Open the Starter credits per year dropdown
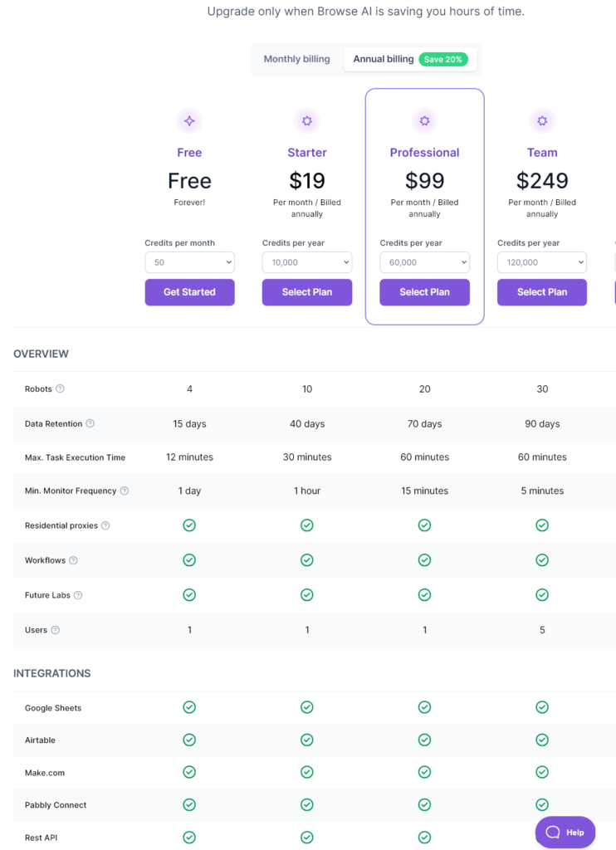This screenshot has height=850, width=616. click(x=307, y=262)
